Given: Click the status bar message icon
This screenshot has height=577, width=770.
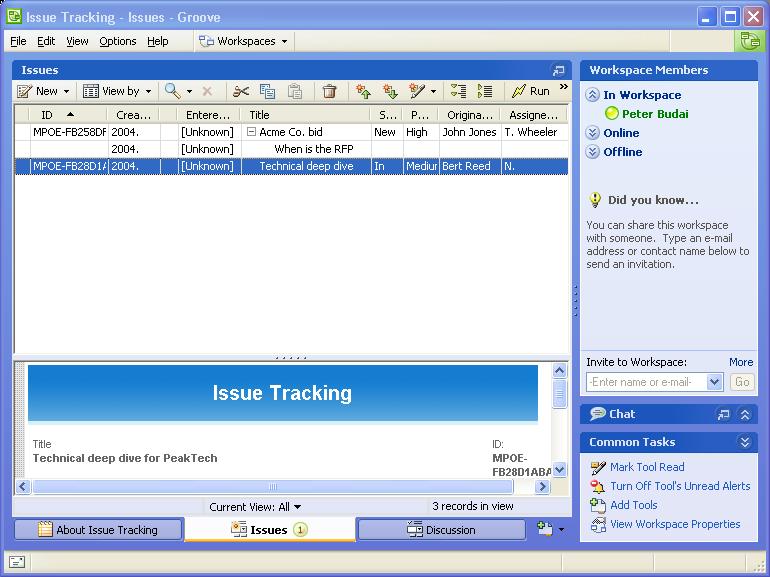Looking at the screenshot, I should coord(17,562).
